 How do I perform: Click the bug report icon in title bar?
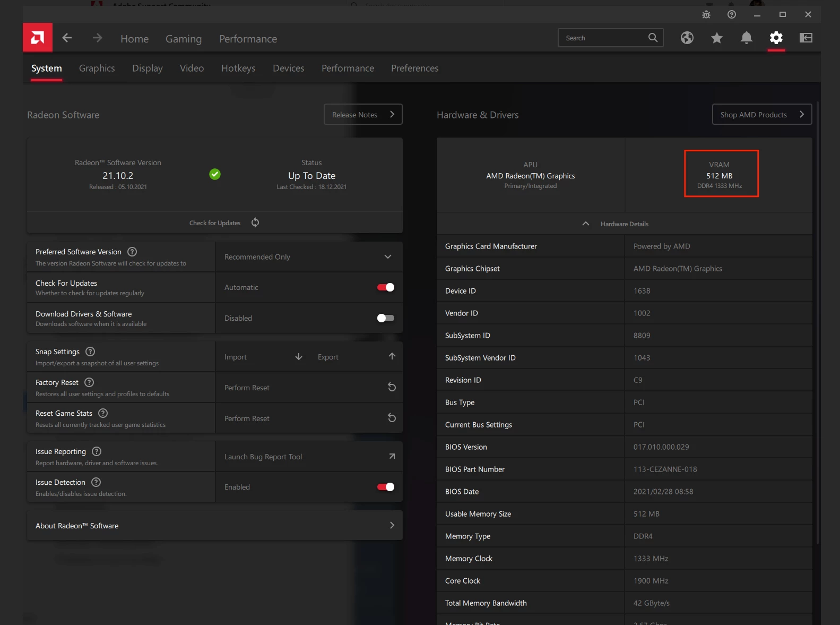coord(706,14)
